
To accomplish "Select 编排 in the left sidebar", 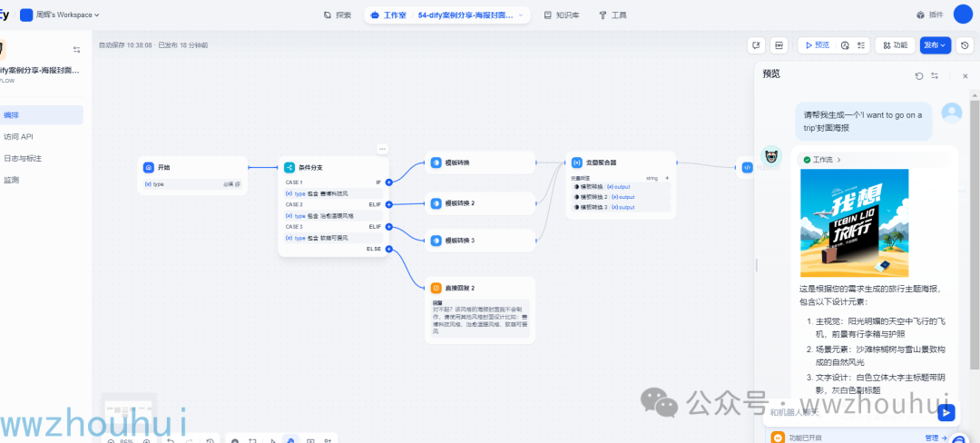I will [x=41, y=115].
